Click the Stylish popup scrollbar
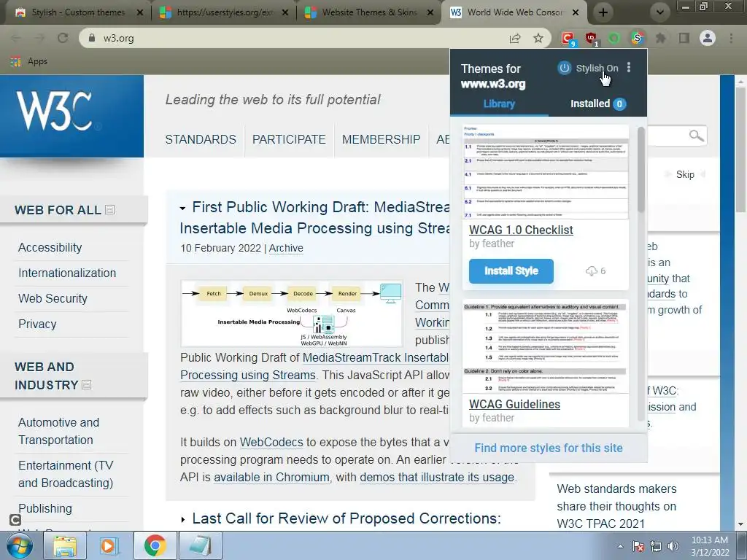This screenshot has height=560, width=747. click(x=640, y=170)
